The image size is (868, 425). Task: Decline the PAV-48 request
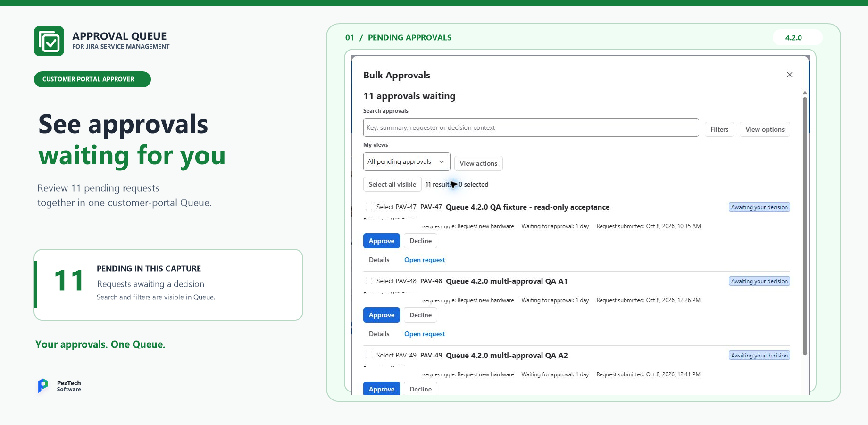420,315
